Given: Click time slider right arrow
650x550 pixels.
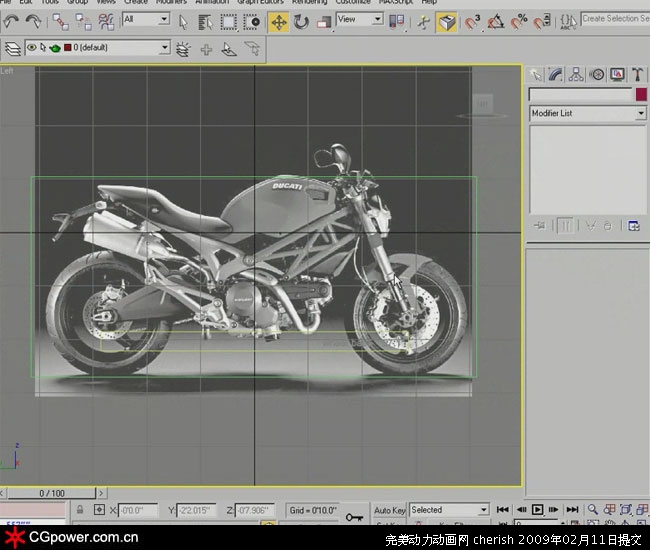Looking at the screenshot, I should point(101,493).
